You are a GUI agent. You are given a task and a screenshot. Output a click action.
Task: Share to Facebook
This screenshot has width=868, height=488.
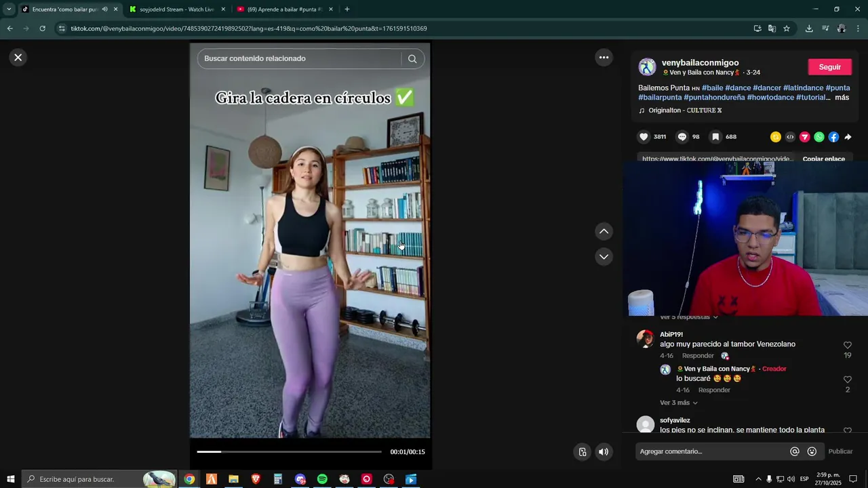pos(833,137)
